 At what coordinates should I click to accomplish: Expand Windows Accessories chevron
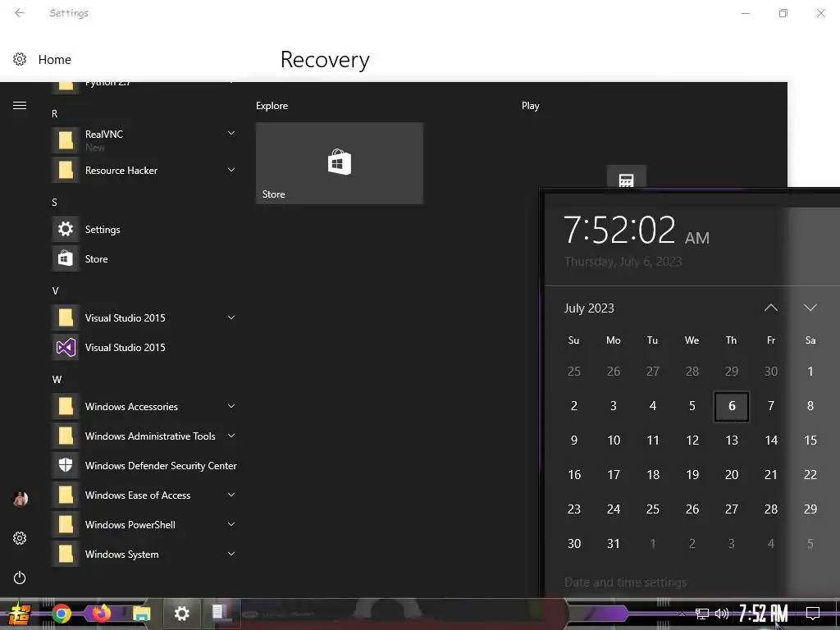coord(231,407)
